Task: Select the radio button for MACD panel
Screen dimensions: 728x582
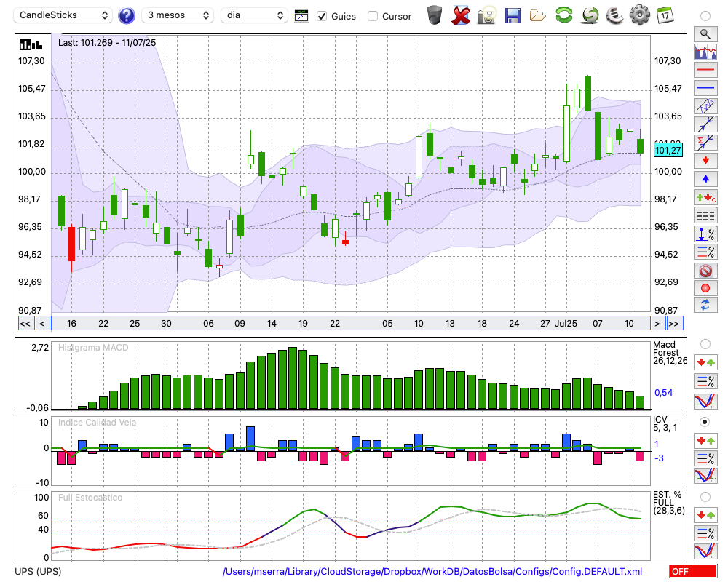Action: 705,344
